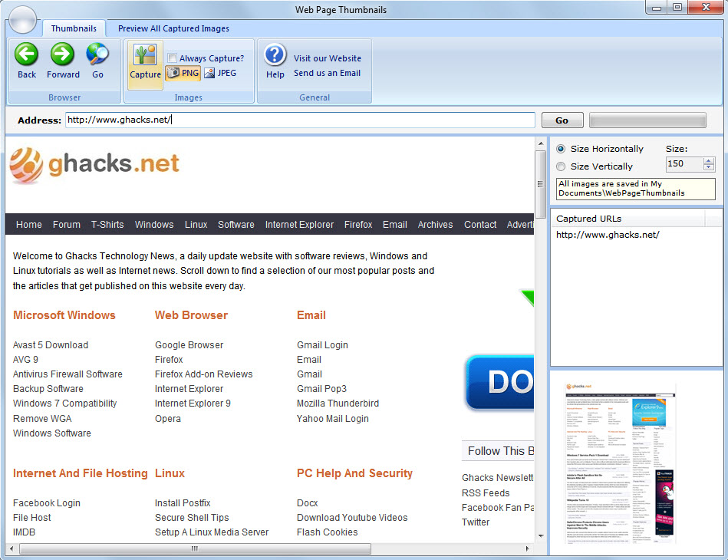Open Antivirus Firewall Software link
Viewport: 728px width, 560px height.
click(68, 374)
